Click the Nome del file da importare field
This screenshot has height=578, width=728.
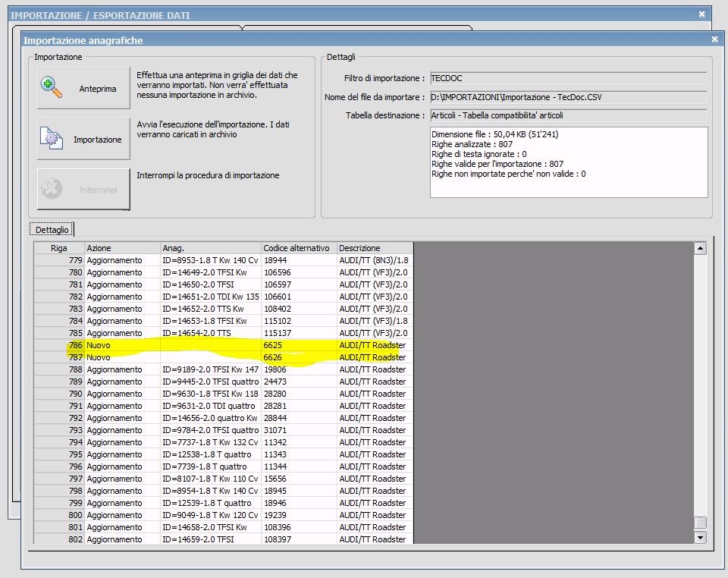pyautogui.click(x=569, y=97)
